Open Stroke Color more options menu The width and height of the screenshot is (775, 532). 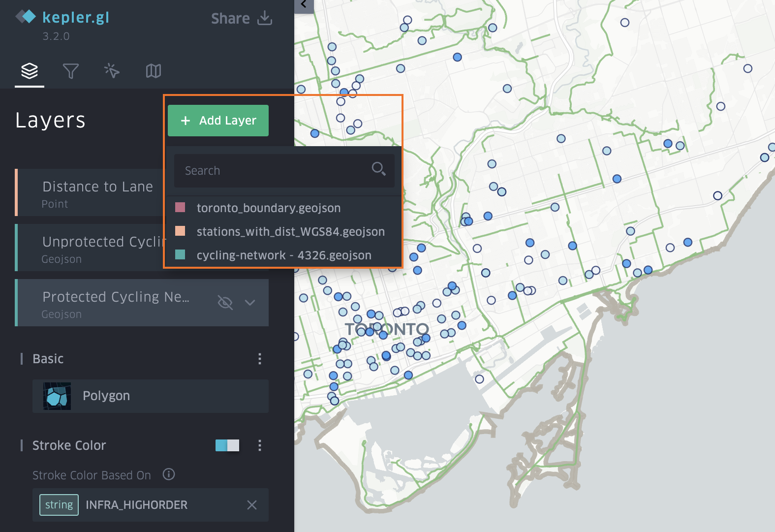[260, 445]
